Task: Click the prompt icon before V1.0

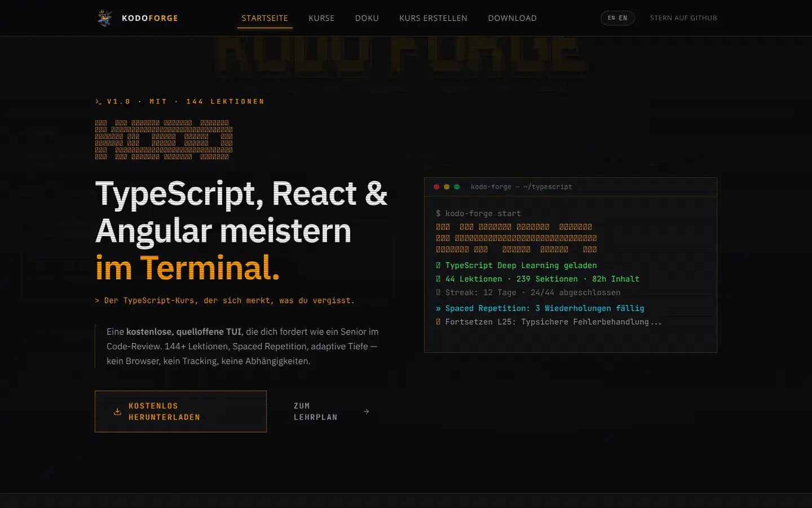Action: tap(99, 102)
